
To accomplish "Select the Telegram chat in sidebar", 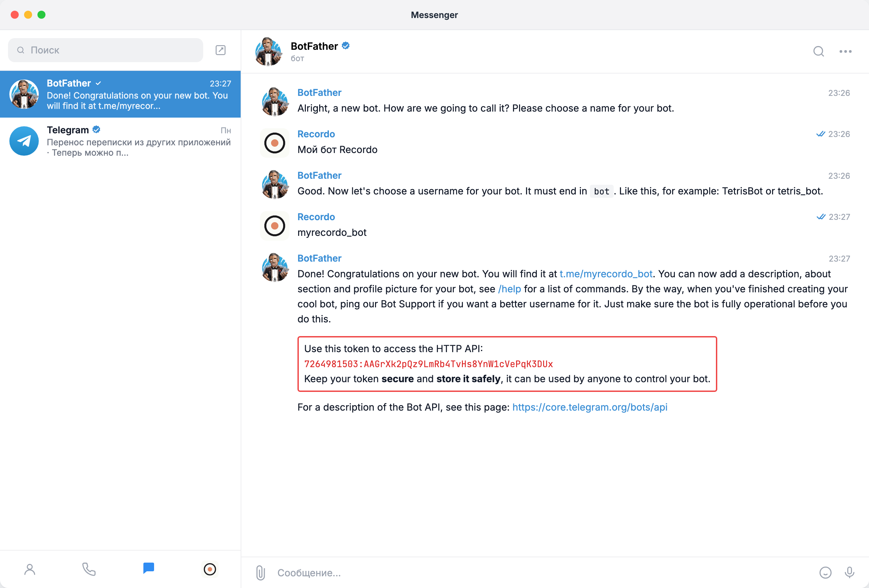I will pyautogui.click(x=120, y=141).
